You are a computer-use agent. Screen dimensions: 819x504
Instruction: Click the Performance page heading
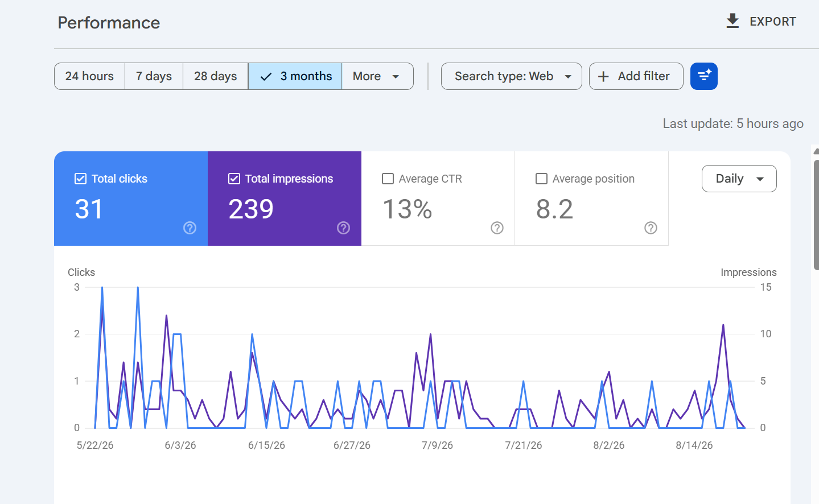(109, 23)
